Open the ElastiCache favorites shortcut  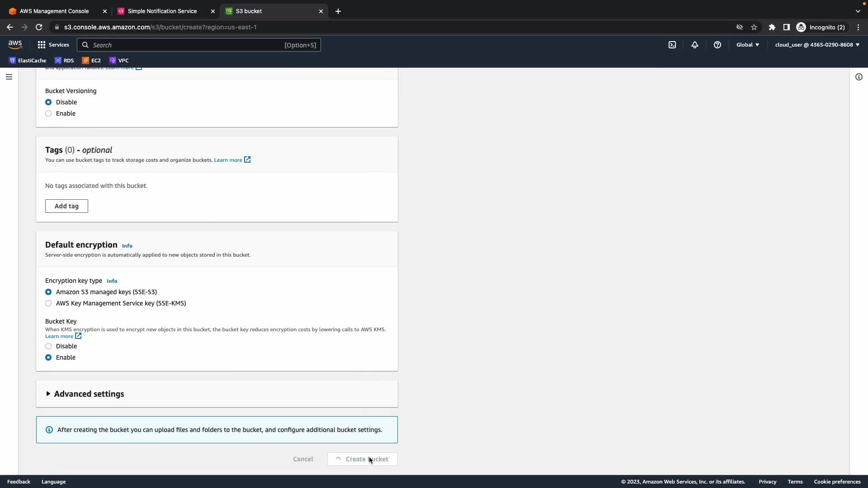coord(28,61)
